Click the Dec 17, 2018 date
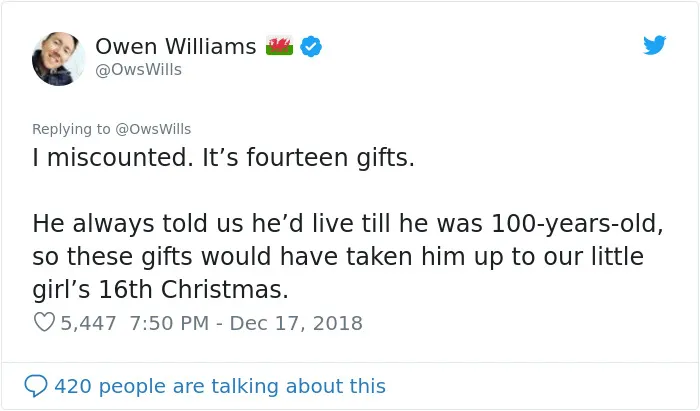 tap(296, 323)
